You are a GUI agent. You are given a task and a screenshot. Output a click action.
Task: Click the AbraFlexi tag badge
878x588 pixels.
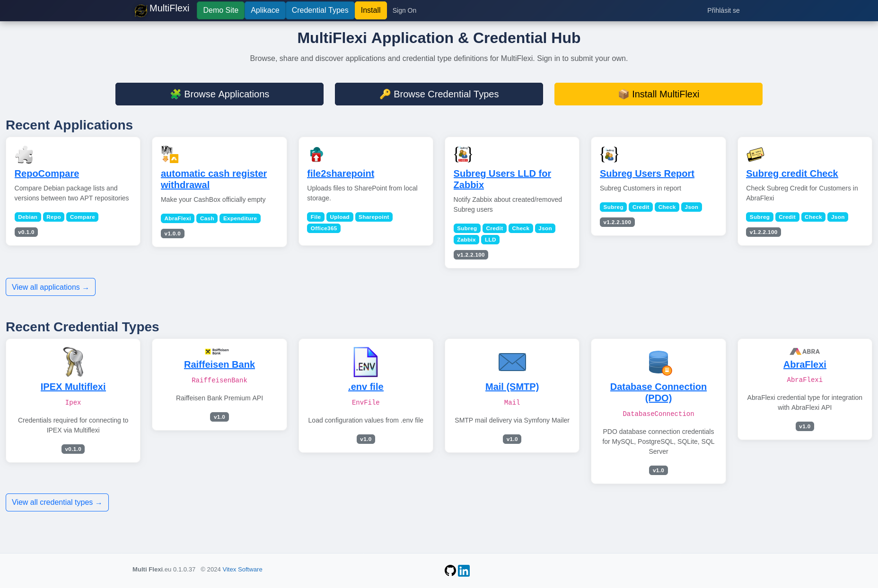pyautogui.click(x=177, y=218)
